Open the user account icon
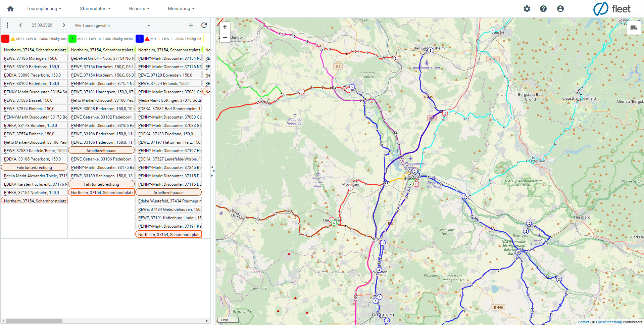Screen dimensions: 644x325 coord(560,9)
